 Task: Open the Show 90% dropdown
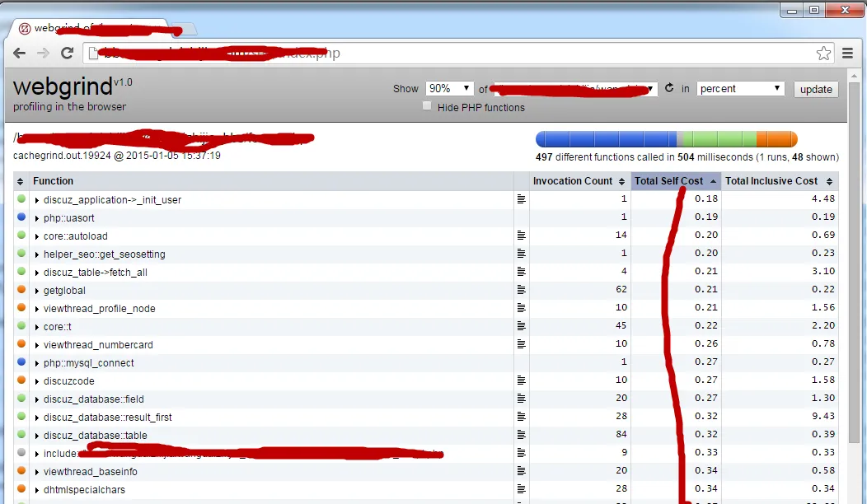[x=449, y=88]
